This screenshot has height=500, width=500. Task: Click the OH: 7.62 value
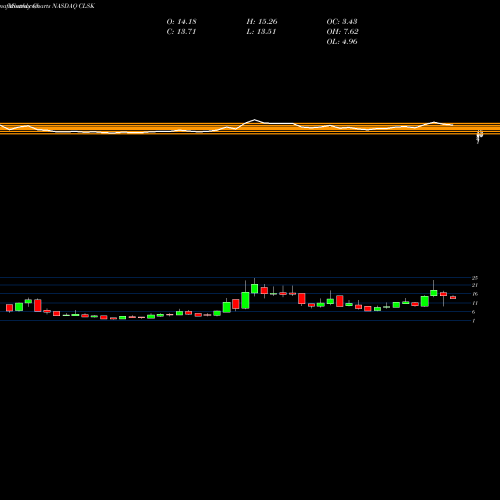click(x=342, y=31)
